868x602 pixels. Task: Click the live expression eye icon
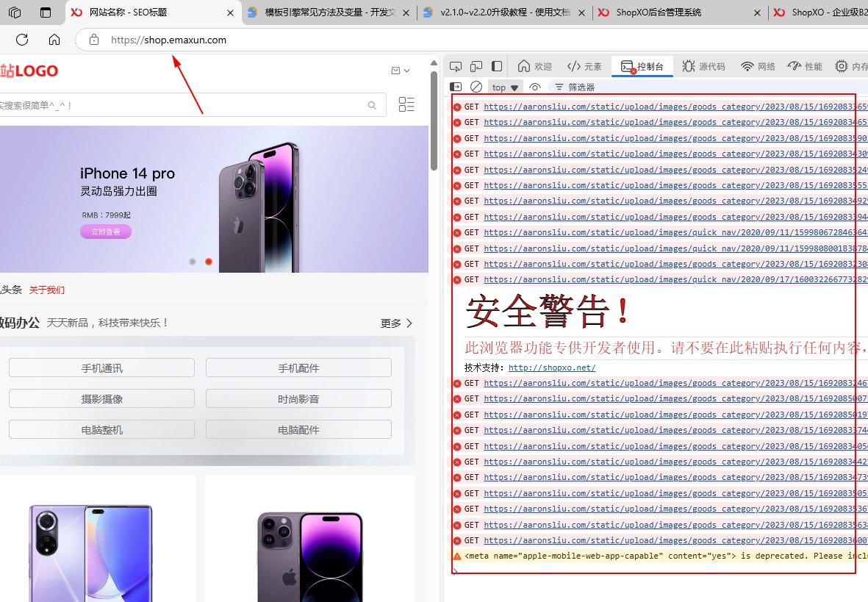(535, 87)
